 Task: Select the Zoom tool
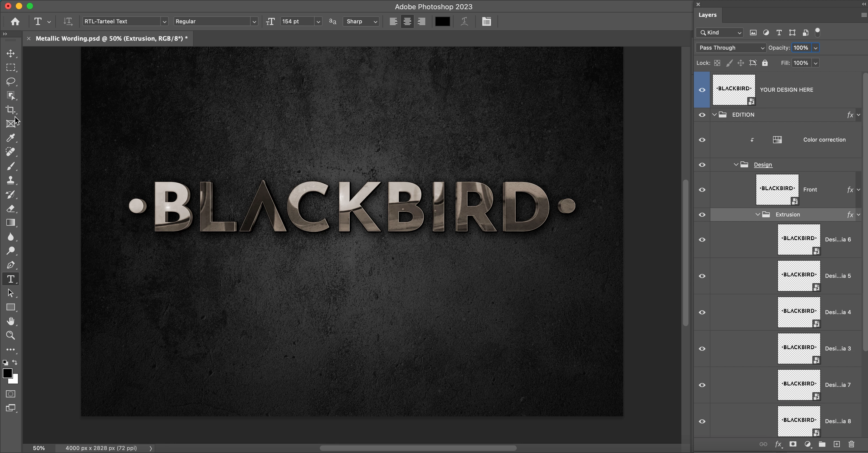point(11,335)
